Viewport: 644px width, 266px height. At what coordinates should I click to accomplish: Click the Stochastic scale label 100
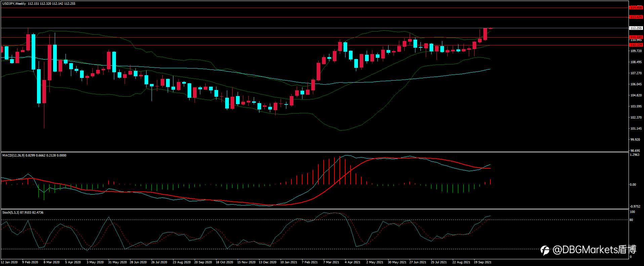tap(633, 212)
